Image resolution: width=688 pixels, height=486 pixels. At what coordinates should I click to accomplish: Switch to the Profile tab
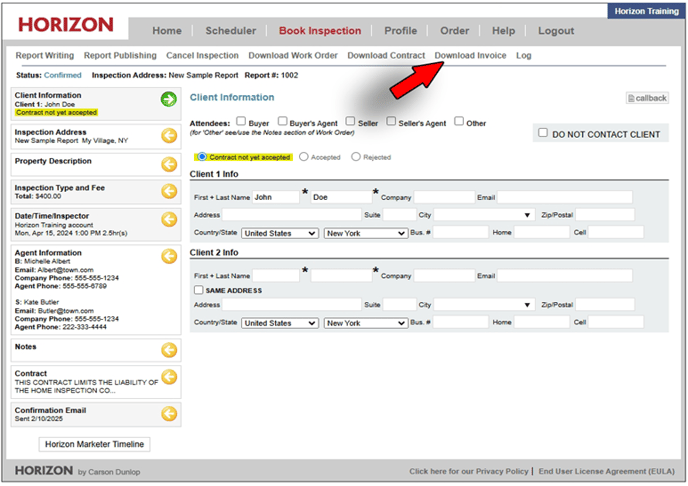(x=400, y=31)
